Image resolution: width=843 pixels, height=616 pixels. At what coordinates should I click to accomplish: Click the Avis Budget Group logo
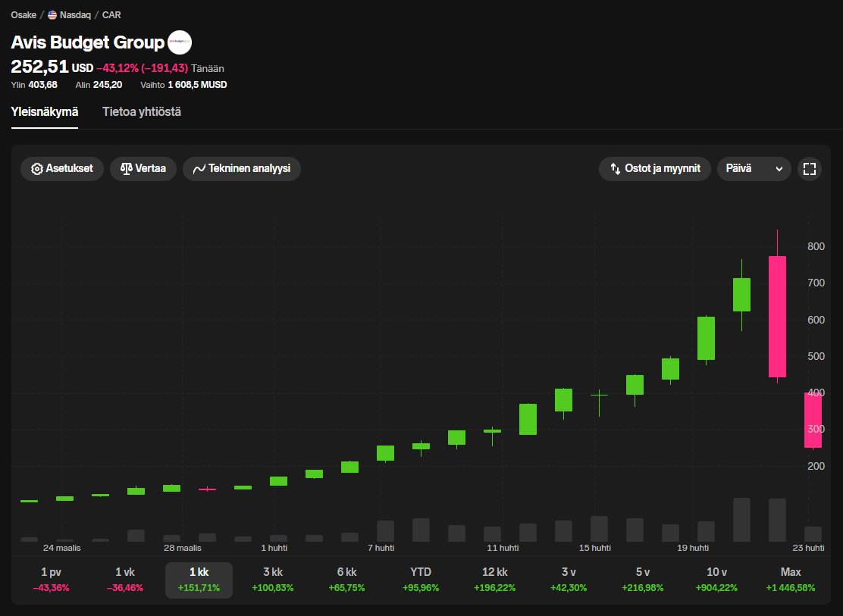(x=180, y=42)
